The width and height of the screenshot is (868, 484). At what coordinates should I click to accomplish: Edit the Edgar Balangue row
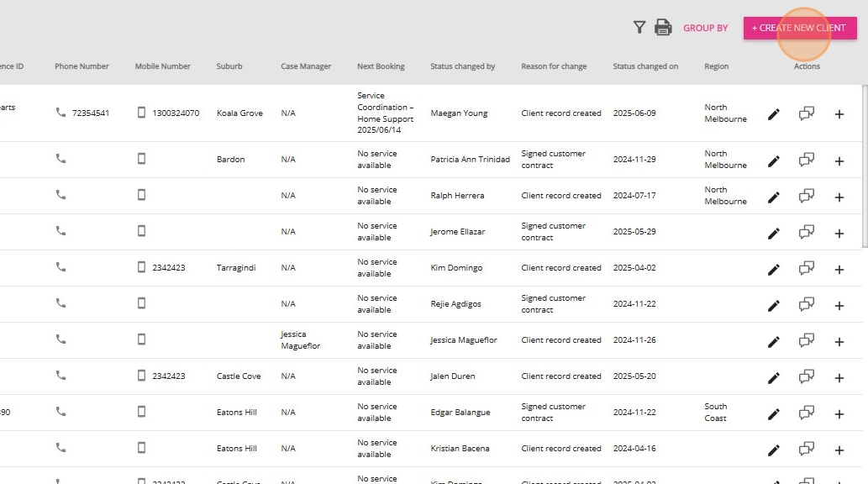point(774,413)
